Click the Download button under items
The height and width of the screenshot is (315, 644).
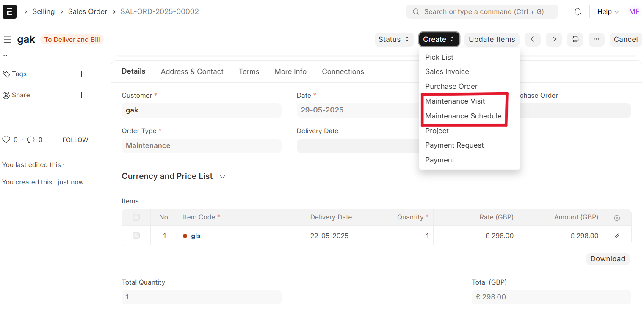pos(608,259)
